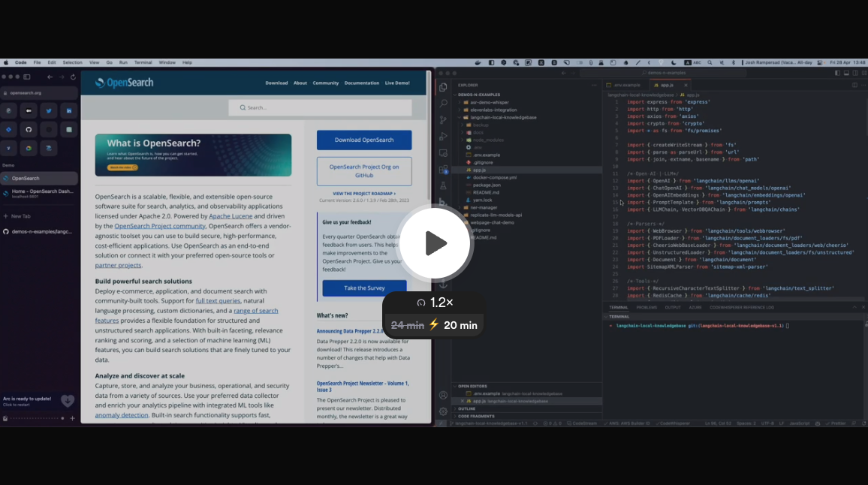Viewport: 868px width, 485px height.
Task: Toggle VS Code primary sidebar layout icon
Action: point(837,73)
